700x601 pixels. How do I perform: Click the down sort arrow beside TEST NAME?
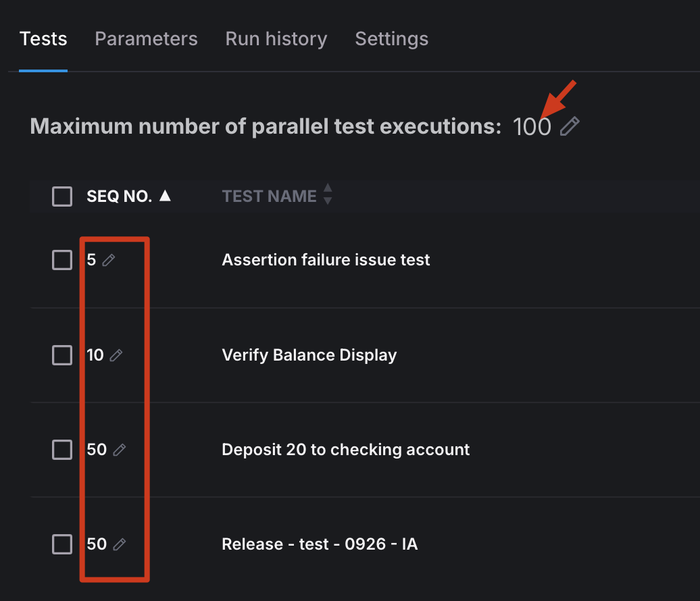tap(328, 201)
